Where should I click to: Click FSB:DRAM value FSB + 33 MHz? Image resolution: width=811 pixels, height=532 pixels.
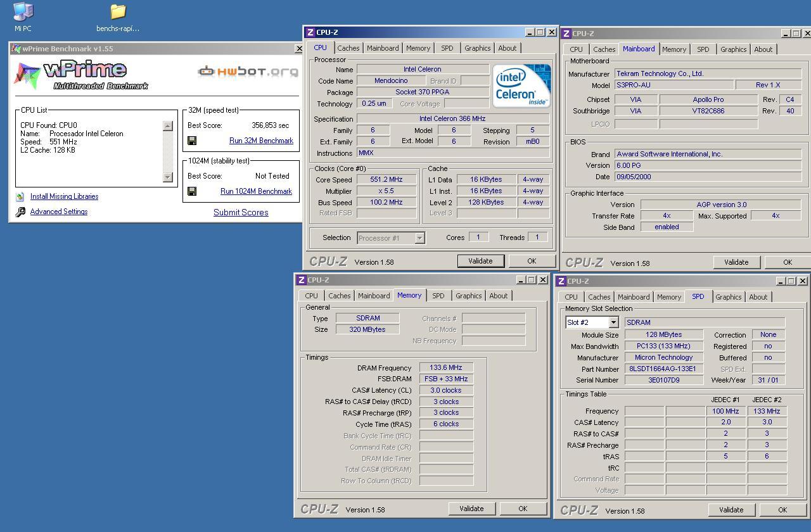(x=446, y=379)
